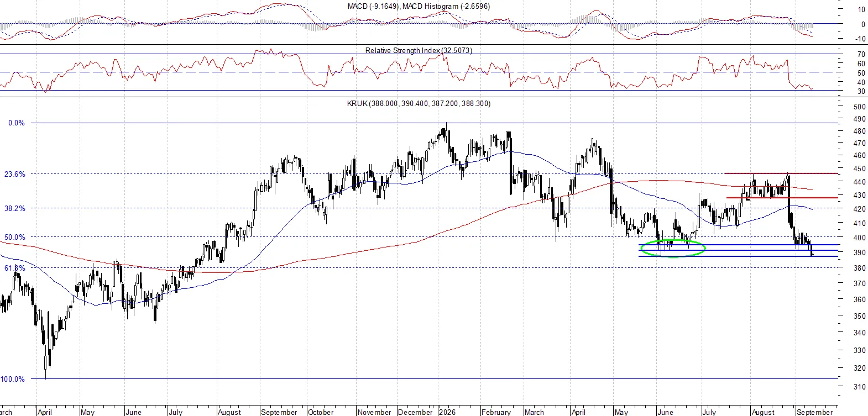Image resolution: width=868 pixels, height=416 pixels.
Task: Select the 0.0% Fibonacci level label
Action: 17,123
